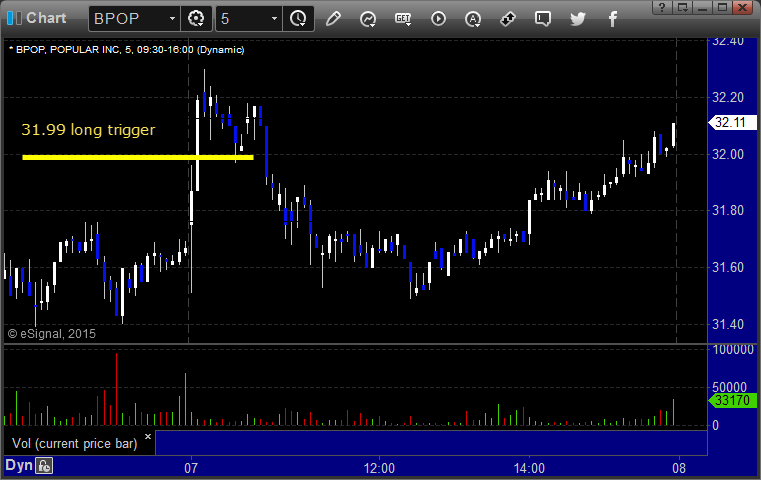Click the BPOP symbol input field
The image size is (761, 480).
(x=129, y=19)
